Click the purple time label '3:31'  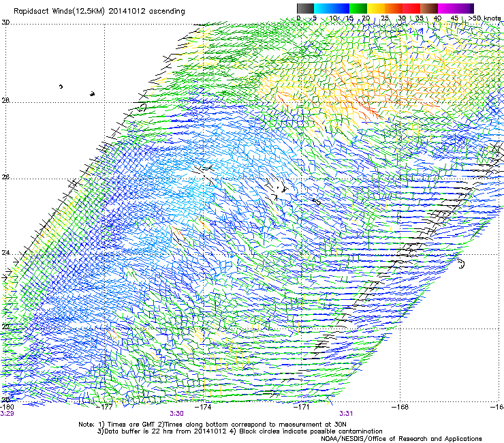(346, 414)
